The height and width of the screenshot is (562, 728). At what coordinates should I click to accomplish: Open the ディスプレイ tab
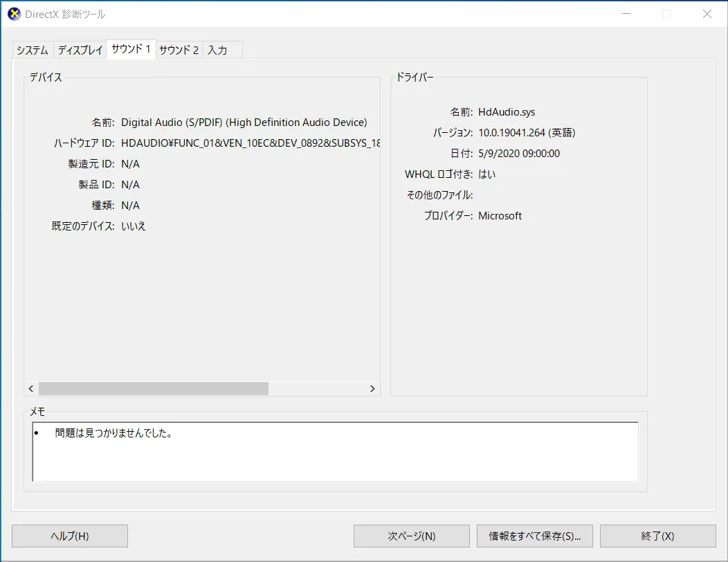(x=80, y=50)
